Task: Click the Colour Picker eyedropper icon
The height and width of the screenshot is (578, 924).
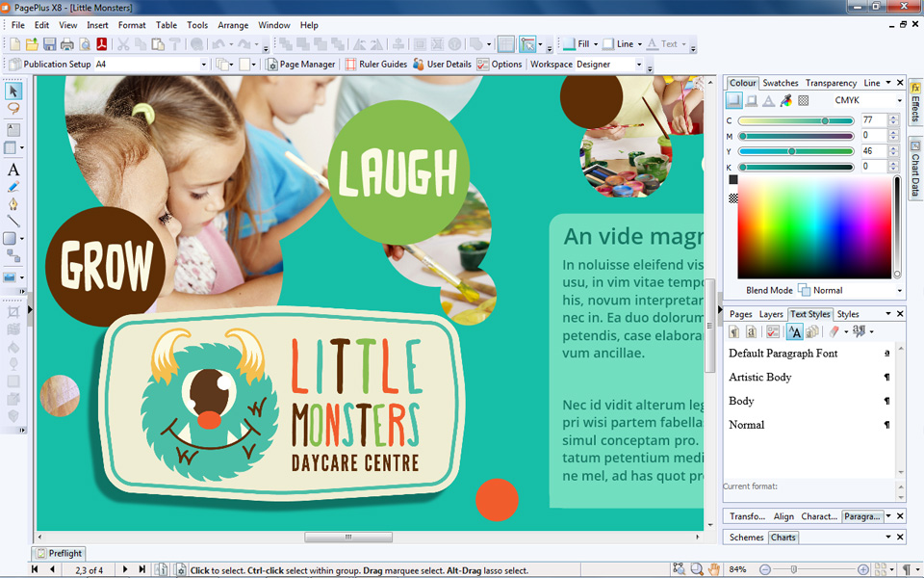Action: pyautogui.click(x=785, y=100)
